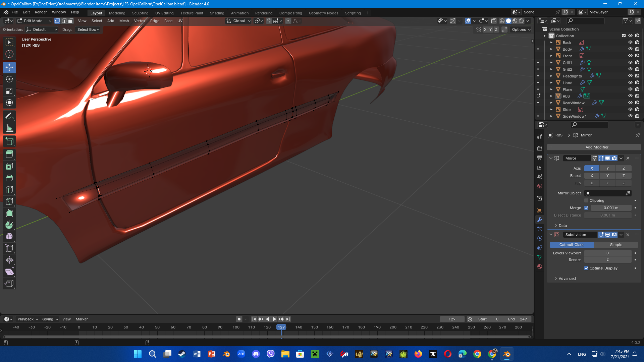The image size is (644, 362).
Task: Select the Rotate tool
Action: (9, 79)
